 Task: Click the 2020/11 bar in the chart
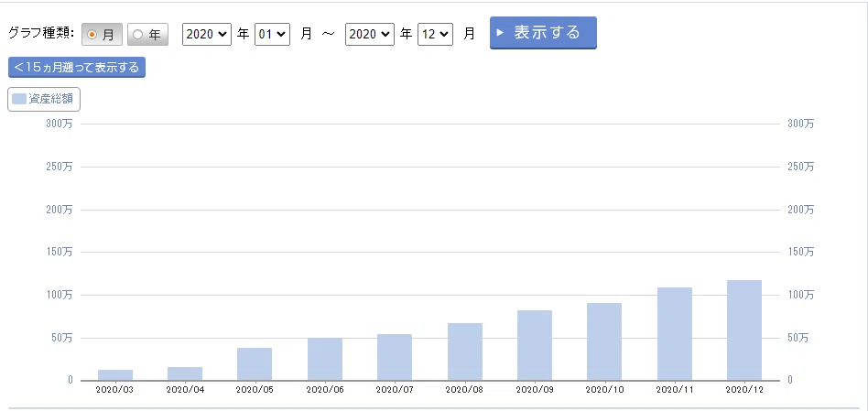pyautogui.click(x=675, y=334)
